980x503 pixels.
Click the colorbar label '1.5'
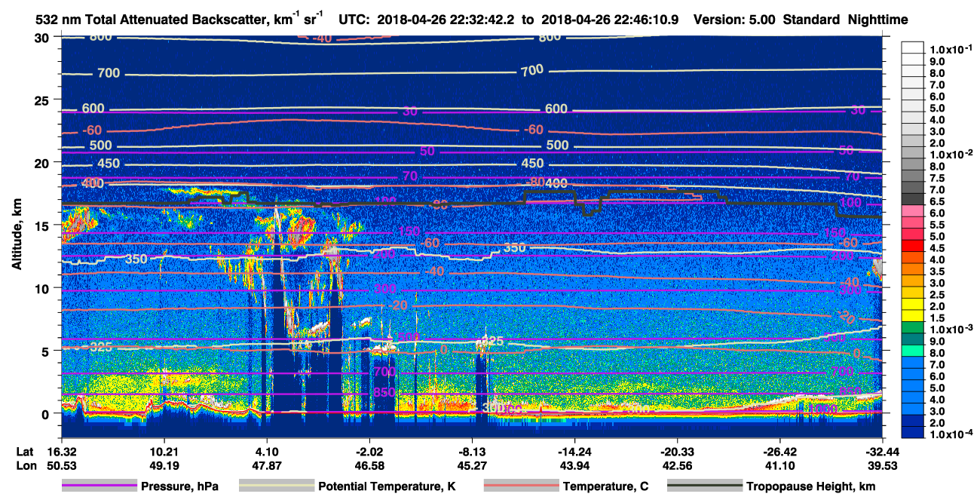(936, 319)
